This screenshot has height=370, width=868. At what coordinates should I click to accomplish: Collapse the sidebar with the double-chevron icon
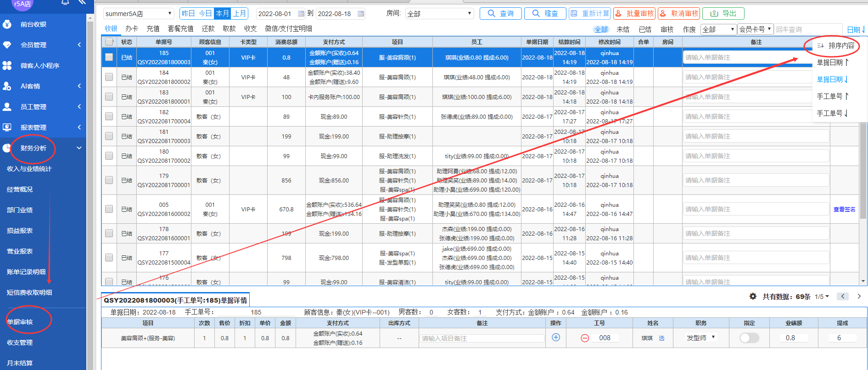click(x=82, y=2)
